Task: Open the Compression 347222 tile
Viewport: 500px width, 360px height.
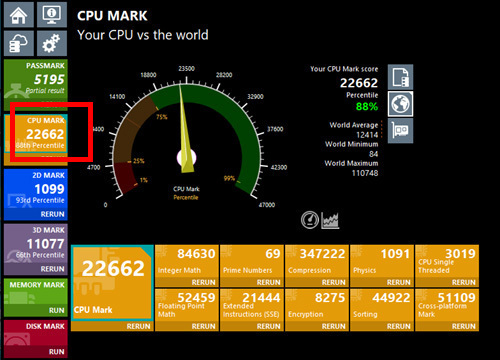Action: coord(317,262)
